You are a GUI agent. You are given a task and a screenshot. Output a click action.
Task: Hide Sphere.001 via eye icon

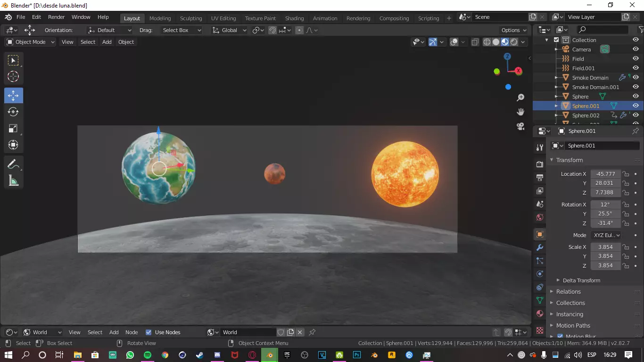[636, 106]
